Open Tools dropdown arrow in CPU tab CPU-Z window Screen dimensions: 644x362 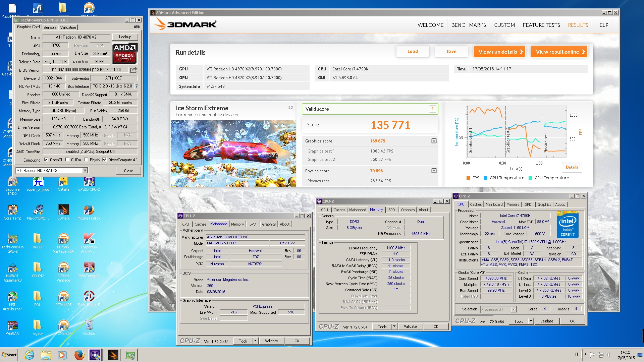click(x=531, y=321)
